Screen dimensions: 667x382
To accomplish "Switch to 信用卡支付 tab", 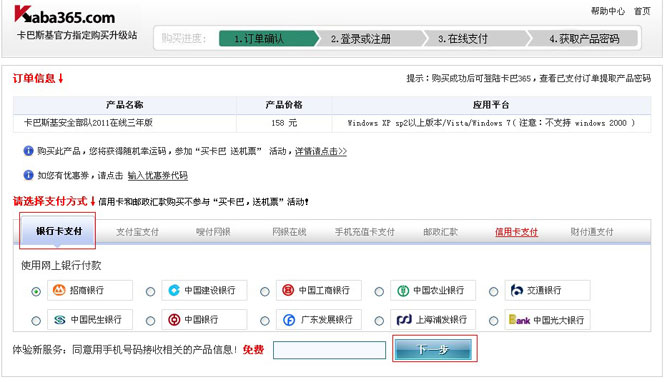I will (516, 232).
